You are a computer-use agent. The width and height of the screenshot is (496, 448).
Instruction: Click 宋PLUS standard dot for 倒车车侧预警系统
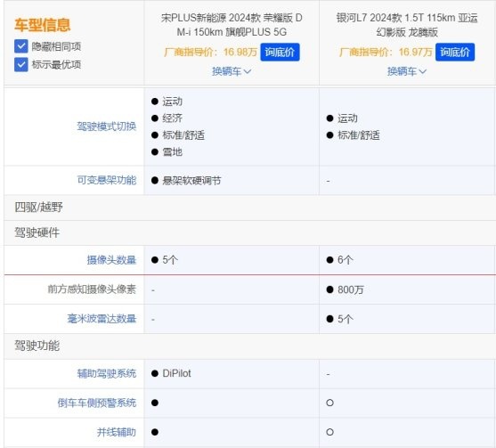pyautogui.click(x=155, y=403)
